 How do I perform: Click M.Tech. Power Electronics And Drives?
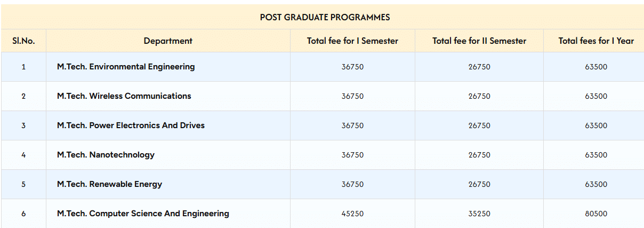[x=131, y=125]
